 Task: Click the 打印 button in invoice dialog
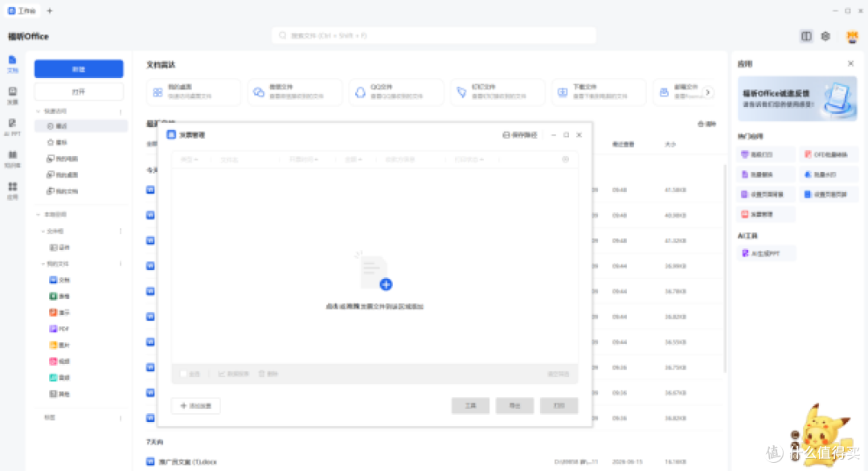pos(559,406)
